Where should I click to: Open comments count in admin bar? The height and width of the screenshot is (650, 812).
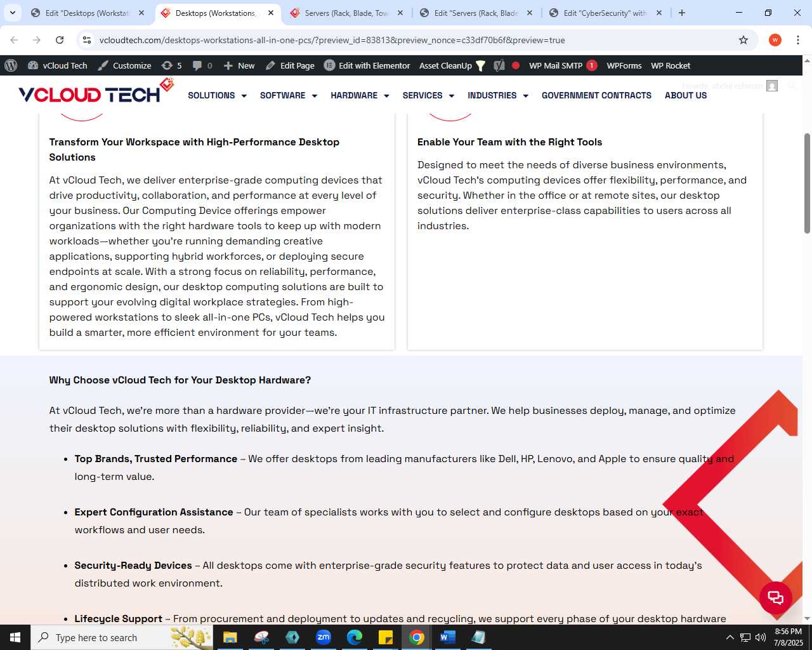click(x=202, y=65)
